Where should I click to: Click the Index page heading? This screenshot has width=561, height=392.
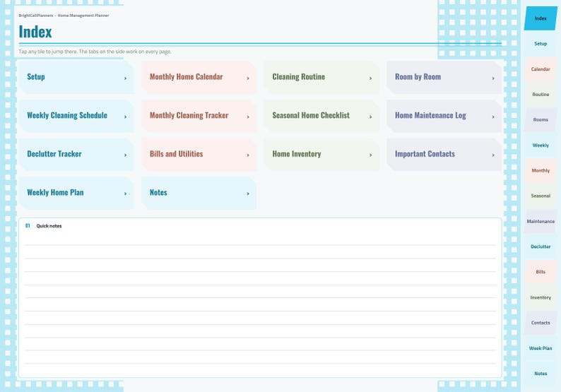click(35, 32)
